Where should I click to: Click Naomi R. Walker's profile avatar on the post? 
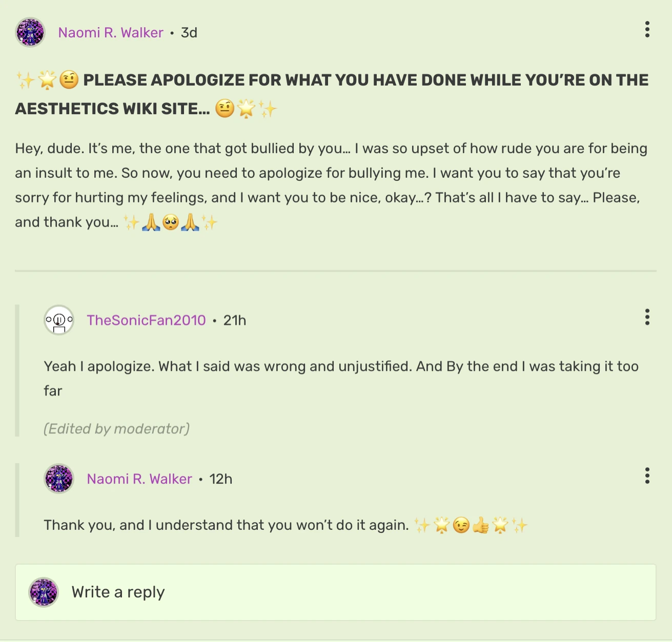[x=30, y=32]
